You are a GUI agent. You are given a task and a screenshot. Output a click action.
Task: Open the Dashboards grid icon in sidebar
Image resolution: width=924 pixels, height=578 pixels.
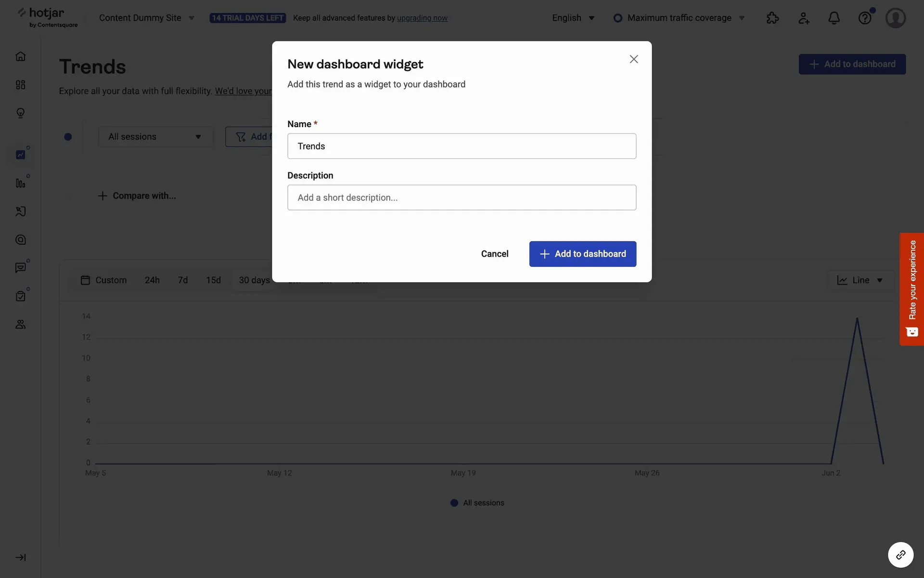coord(20,85)
